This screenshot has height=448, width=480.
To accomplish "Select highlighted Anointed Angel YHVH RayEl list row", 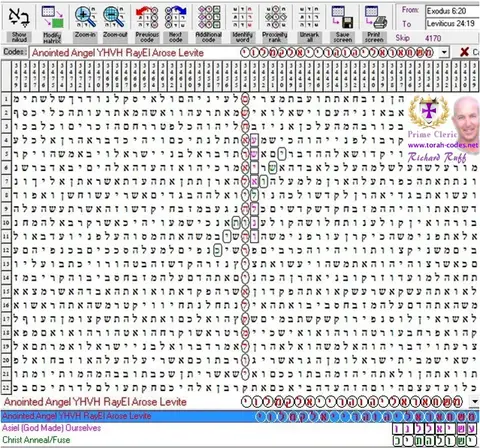I will (240, 416).
